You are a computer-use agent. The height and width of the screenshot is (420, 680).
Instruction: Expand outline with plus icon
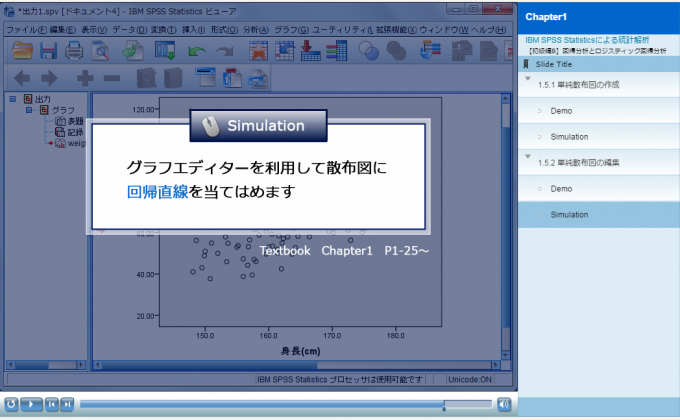click(x=85, y=78)
